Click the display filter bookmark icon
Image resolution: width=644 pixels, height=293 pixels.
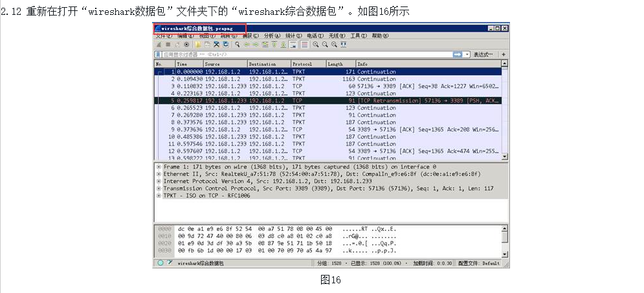click(x=158, y=54)
